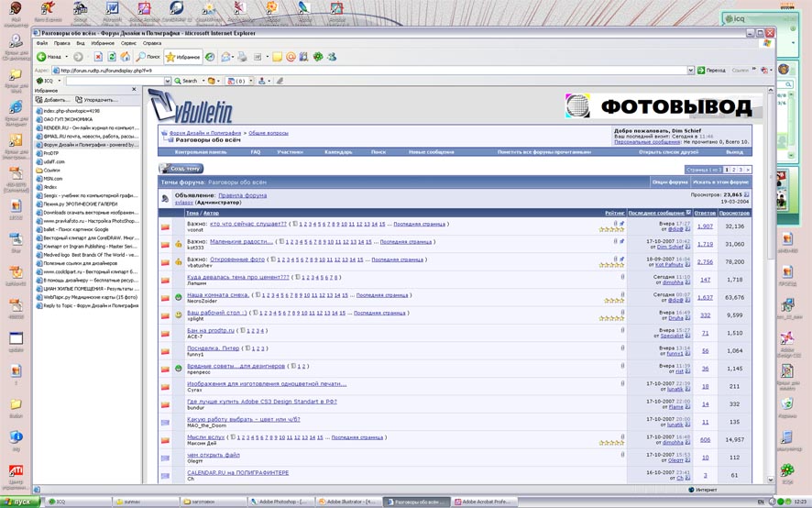Open the History clock icon in toolbar
Image resolution: width=812 pixels, height=508 pixels.
pos(210,57)
